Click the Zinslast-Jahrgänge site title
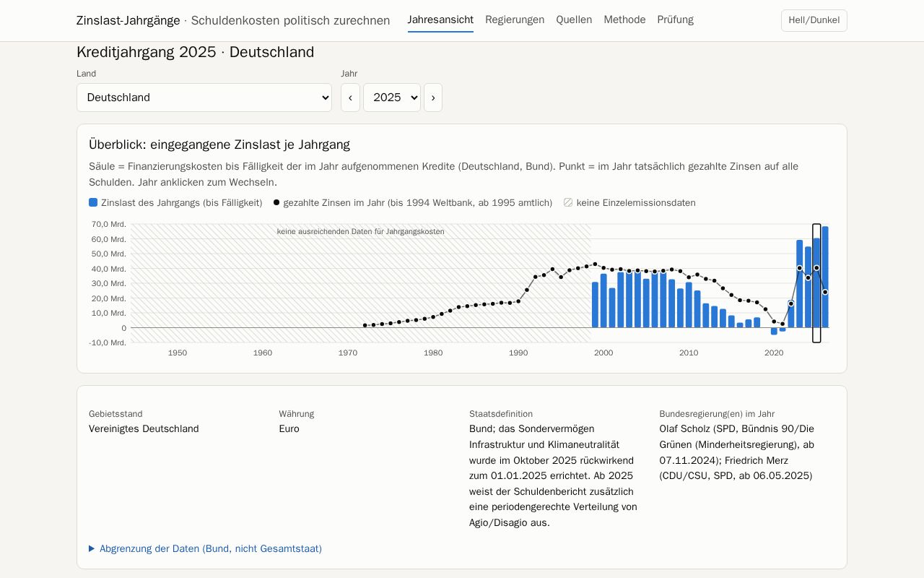The image size is (924, 578). (x=128, y=20)
